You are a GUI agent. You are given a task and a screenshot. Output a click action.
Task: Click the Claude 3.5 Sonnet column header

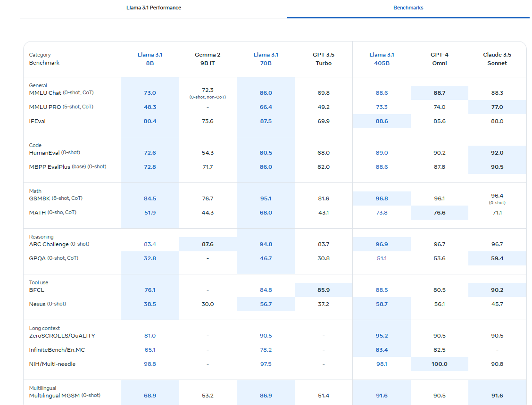[497, 58]
